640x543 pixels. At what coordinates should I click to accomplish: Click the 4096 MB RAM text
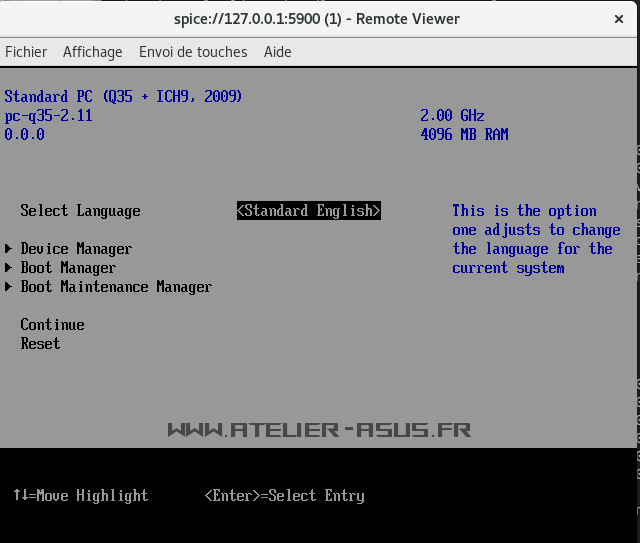pos(464,135)
